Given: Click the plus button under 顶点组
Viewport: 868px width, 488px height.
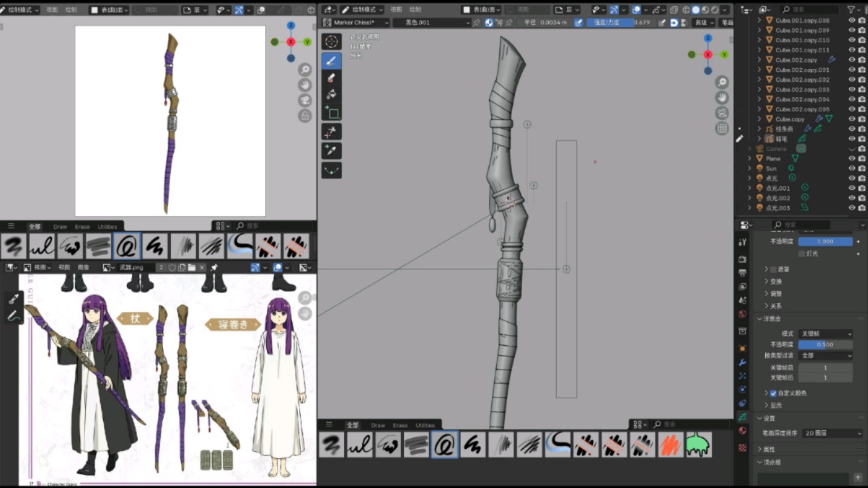Looking at the screenshot, I should point(858,477).
